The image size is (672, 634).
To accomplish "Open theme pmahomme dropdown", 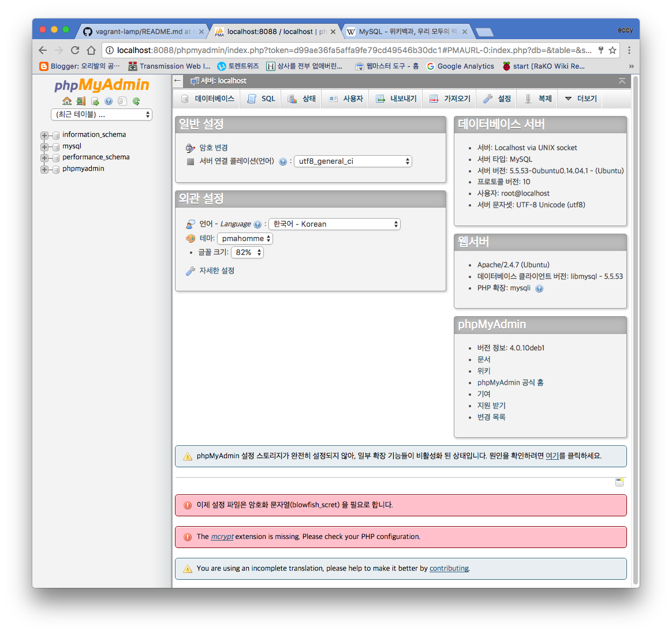I will click(245, 239).
